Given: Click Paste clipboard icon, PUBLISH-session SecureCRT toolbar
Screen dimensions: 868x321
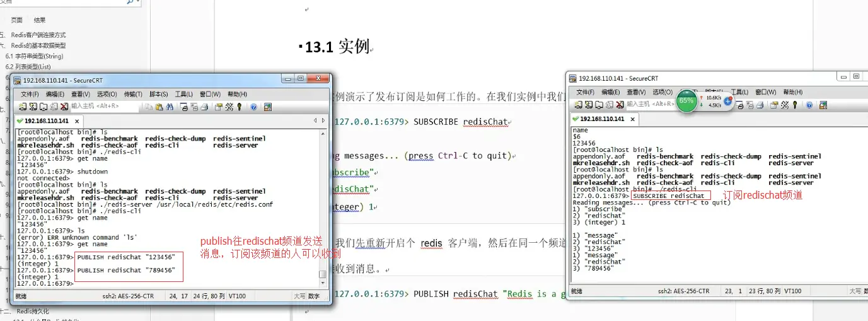Looking at the screenshot, I should click(x=159, y=107).
